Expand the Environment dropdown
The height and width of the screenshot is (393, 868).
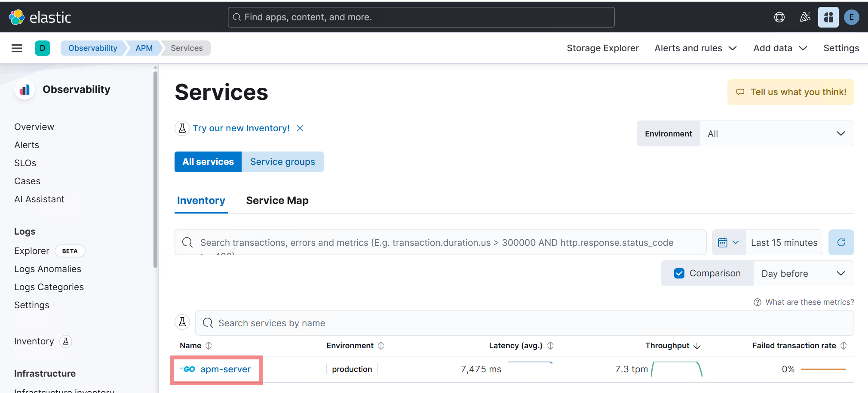point(776,134)
